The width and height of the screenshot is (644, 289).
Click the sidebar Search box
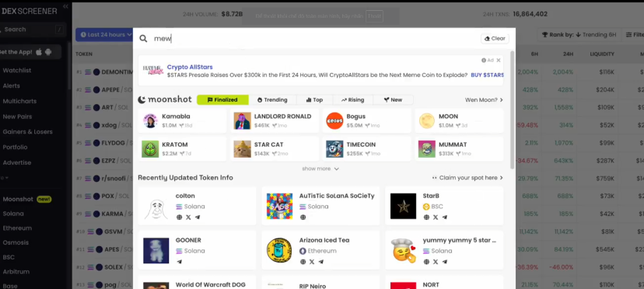tap(33, 30)
